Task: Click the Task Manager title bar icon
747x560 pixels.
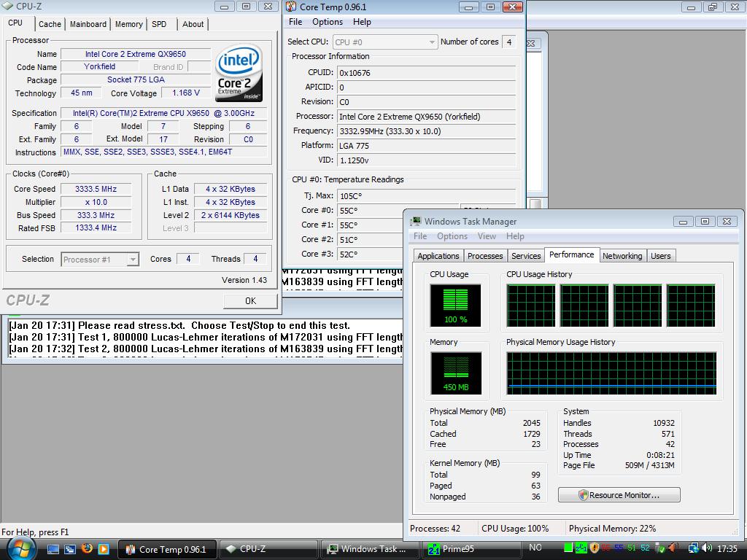Action: click(x=416, y=221)
